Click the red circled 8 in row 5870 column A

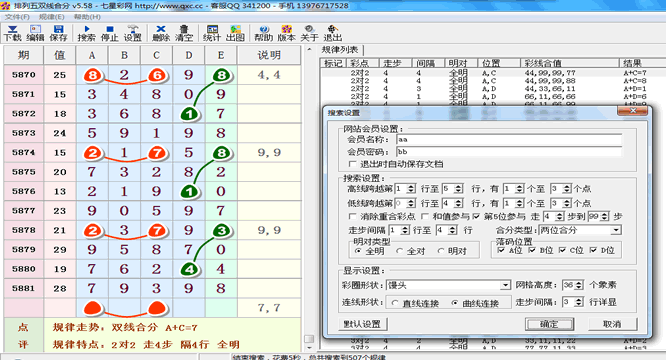(93, 76)
